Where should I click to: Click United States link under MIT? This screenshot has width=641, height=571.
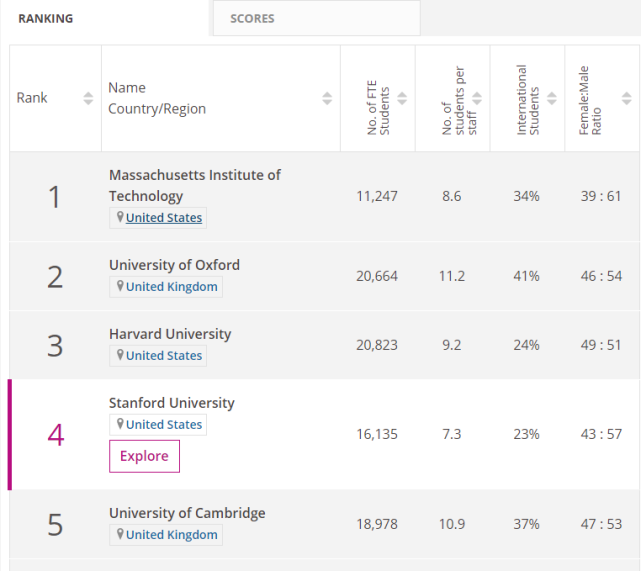click(x=163, y=218)
